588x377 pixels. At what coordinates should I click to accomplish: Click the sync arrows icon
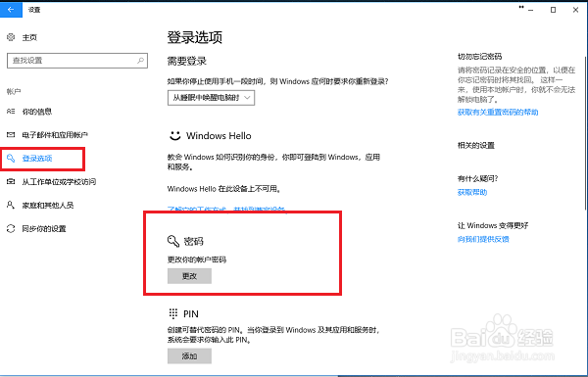(11, 228)
